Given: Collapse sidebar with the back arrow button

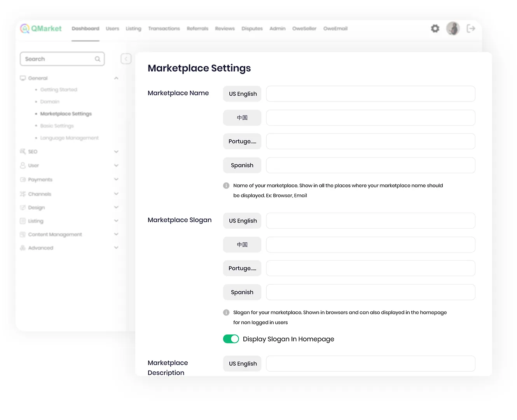Looking at the screenshot, I should click(126, 59).
